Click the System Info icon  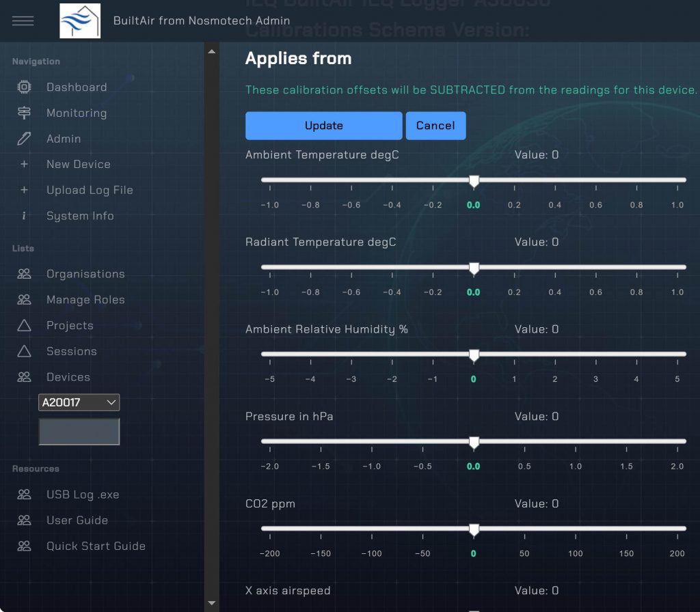[24, 216]
